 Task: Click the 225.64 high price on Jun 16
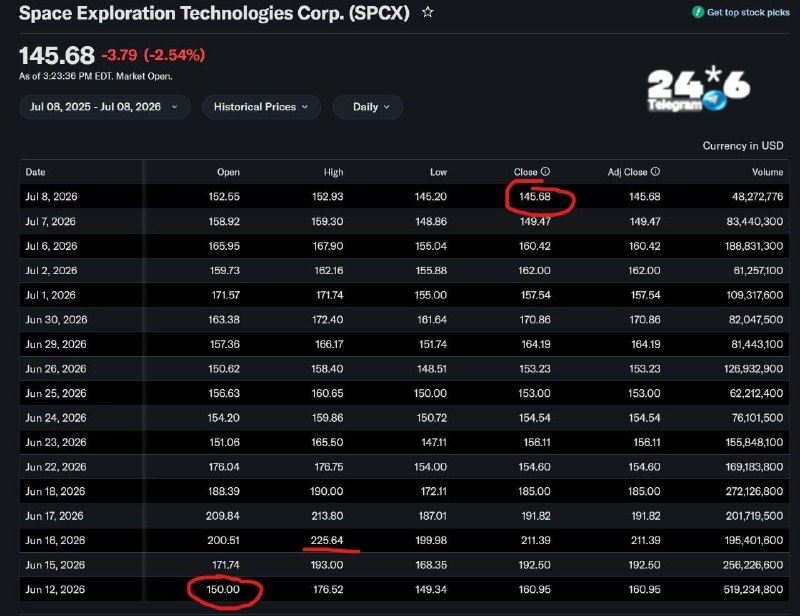[x=327, y=540]
